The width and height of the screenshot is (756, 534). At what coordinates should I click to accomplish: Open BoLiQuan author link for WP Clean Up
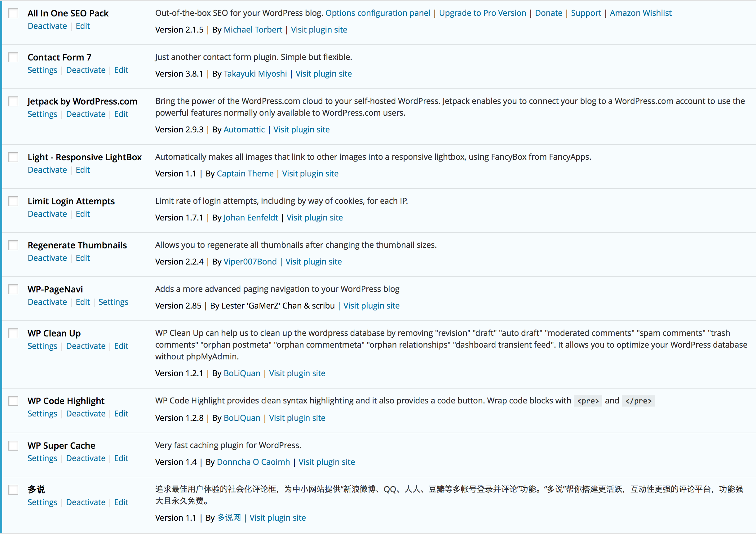tap(242, 373)
